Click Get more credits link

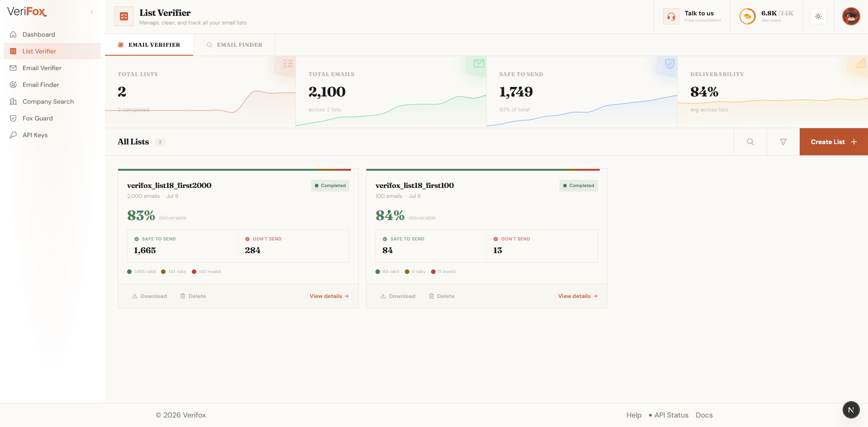pyautogui.click(x=771, y=20)
